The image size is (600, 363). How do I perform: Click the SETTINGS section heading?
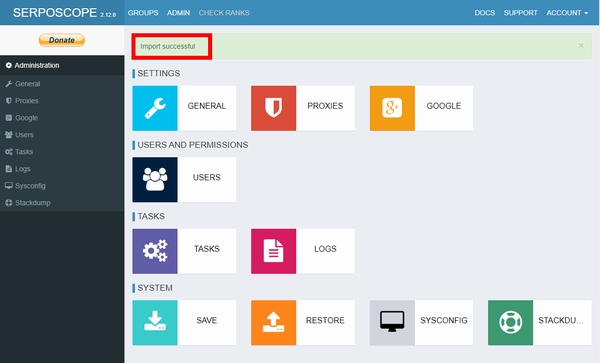pyautogui.click(x=158, y=73)
